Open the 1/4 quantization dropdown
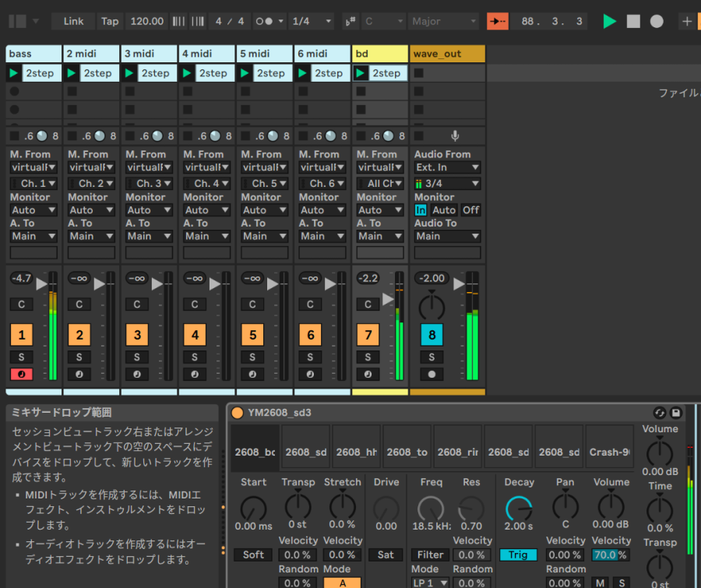Screen dimensions: 701x588 311,21
